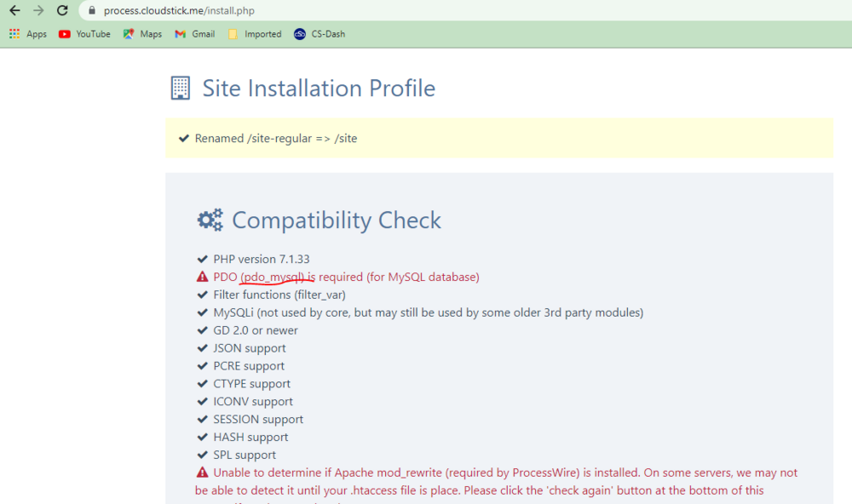The height and width of the screenshot is (504, 852).
Task: Click the Renamed /site-regular notice message
Action: 276,139
